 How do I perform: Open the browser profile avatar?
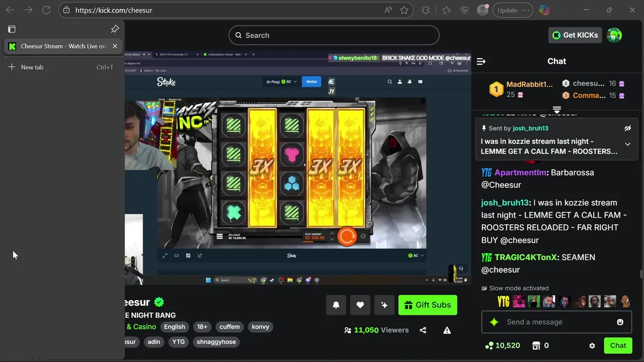pos(482,10)
